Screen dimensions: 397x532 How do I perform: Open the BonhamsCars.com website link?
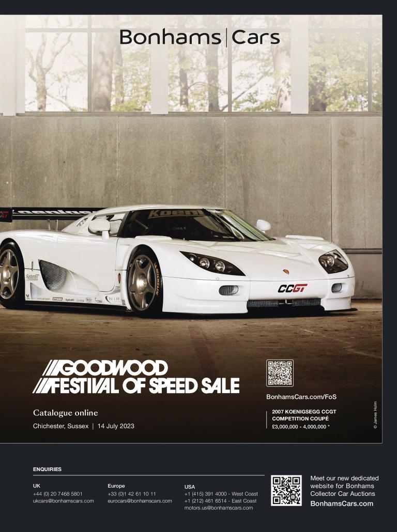pos(342,504)
